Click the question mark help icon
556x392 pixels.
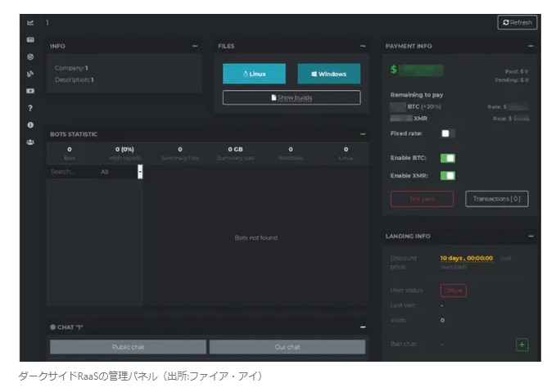30,108
